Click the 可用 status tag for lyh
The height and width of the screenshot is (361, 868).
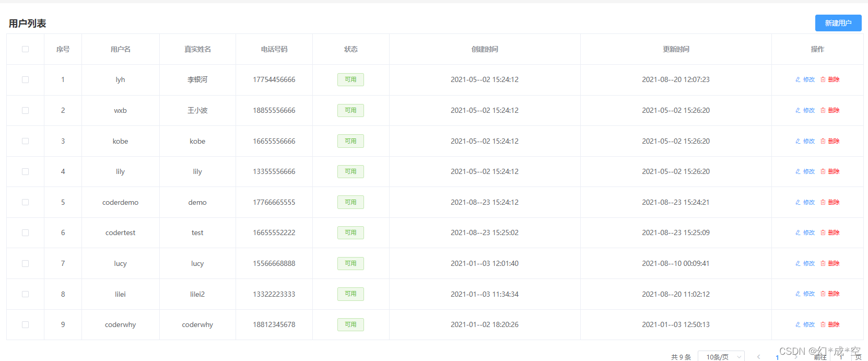coord(350,79)
